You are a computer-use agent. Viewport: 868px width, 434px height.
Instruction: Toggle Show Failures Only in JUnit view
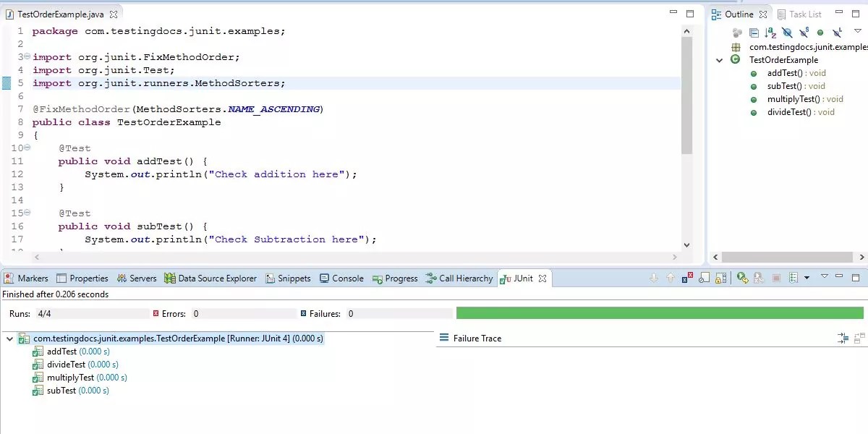686,278
